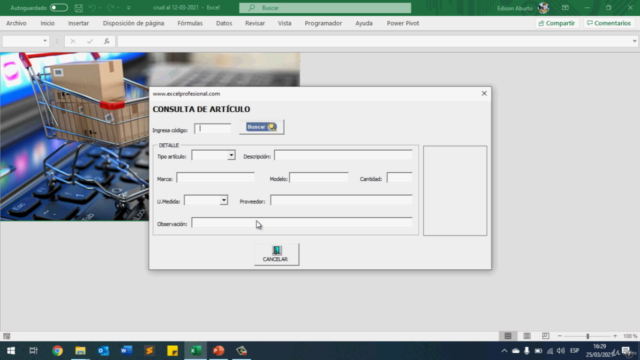The width and height of the screenshot is (640, 360).
Task: Open the Disposición de página tab
Action: tap(133, 23)
